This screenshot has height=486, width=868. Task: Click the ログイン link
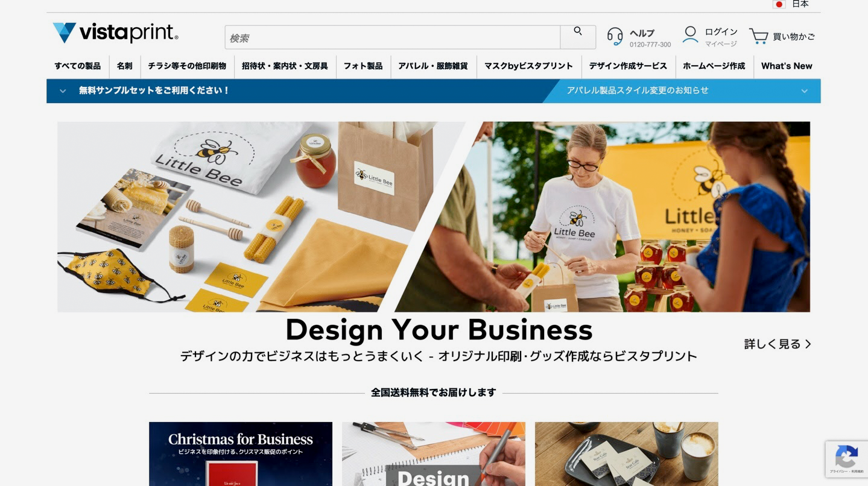coord(721,32)
